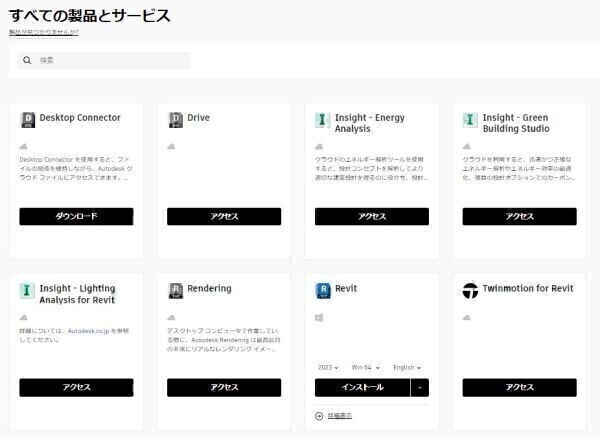Click the Rendering title text
Viewport: 600px width, 437px height.
tap(209, 289)
